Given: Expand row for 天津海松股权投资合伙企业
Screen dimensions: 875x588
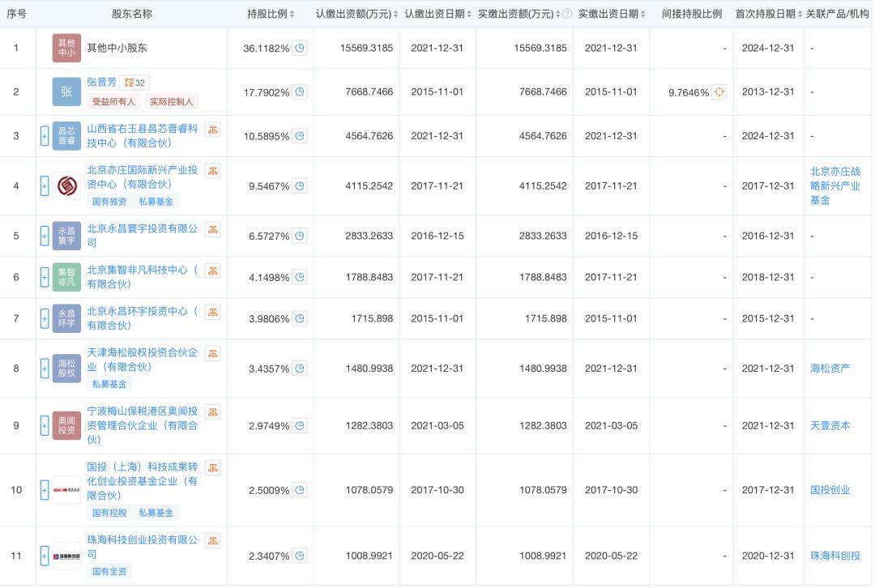Looking at the screenshot, I should (45, 369).
